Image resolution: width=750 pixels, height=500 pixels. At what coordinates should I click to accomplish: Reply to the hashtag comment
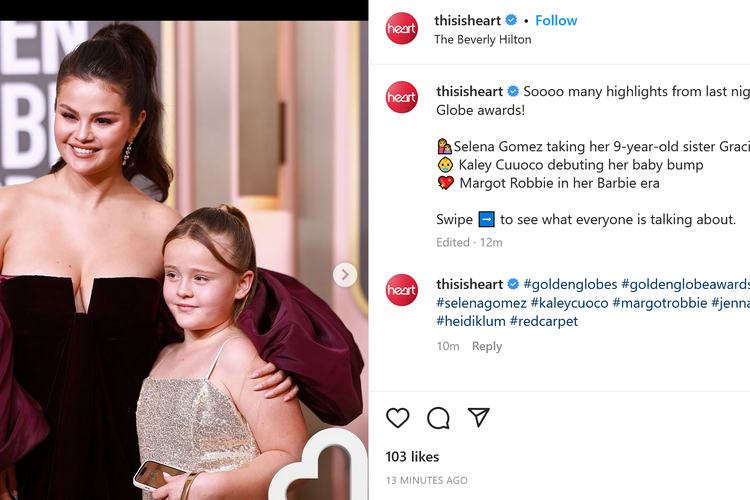[487, 346]
